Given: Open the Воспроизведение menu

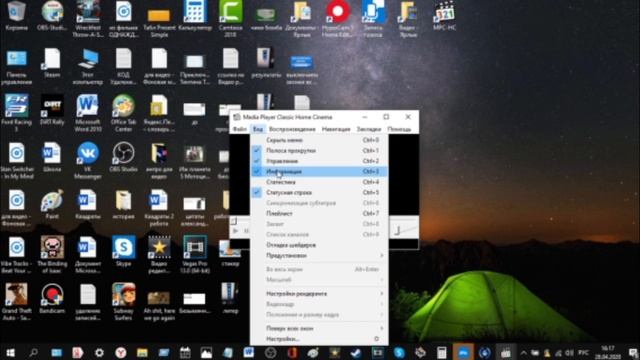Looking at the screenshot, I should [292, 129].
